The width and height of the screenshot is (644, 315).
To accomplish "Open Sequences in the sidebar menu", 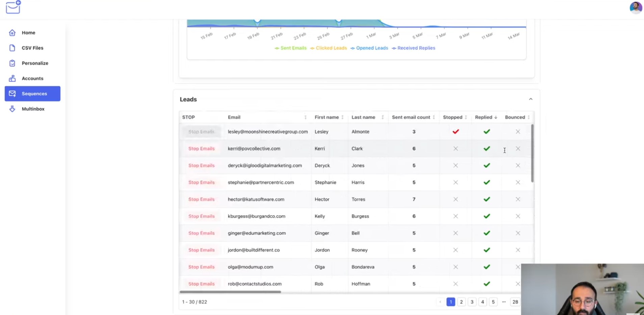I will tap(32, 94).
